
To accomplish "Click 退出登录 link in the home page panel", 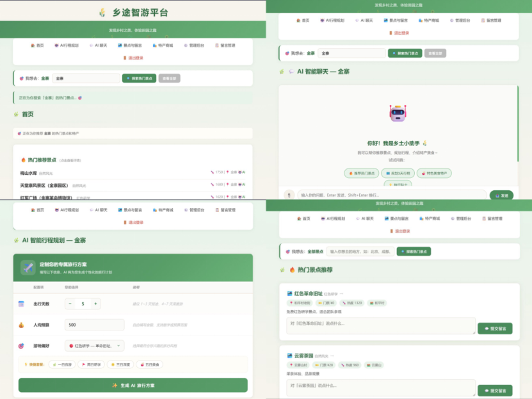I will [133, 58].
